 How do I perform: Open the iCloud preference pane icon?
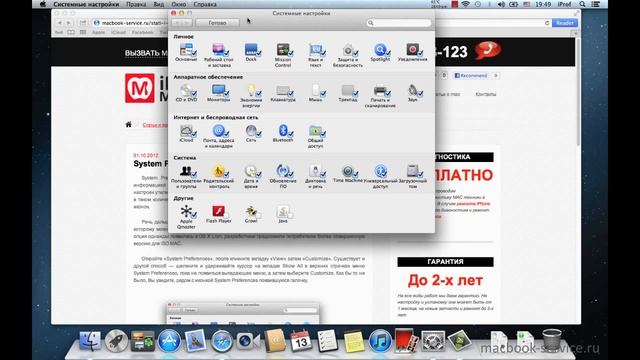pos(186,131)
